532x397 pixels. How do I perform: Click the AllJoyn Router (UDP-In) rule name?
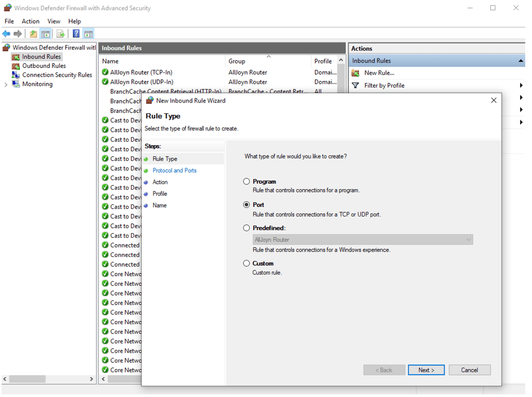tap(142, 82)
